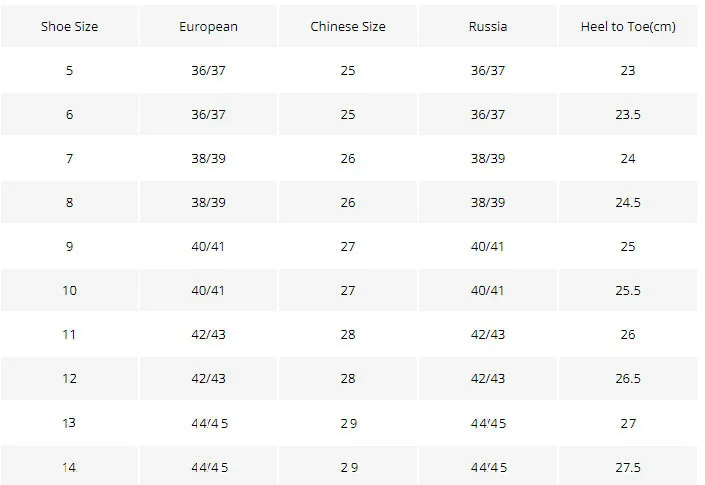
Task: Select shoe size 10 cell
Action: (x=69, y=290)
